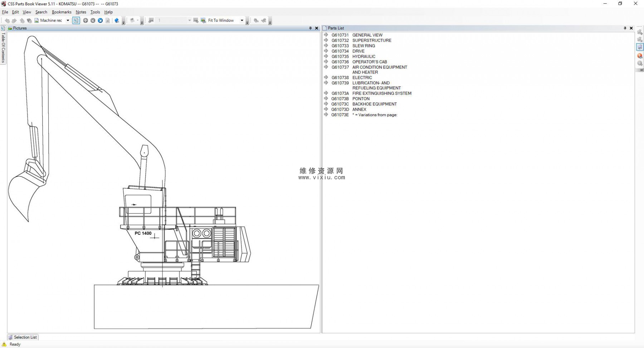The image size is (644, 348).
Task: Select G61073A FIRE EXTINGUISHING SYSTEM entry
Action: 371,93
